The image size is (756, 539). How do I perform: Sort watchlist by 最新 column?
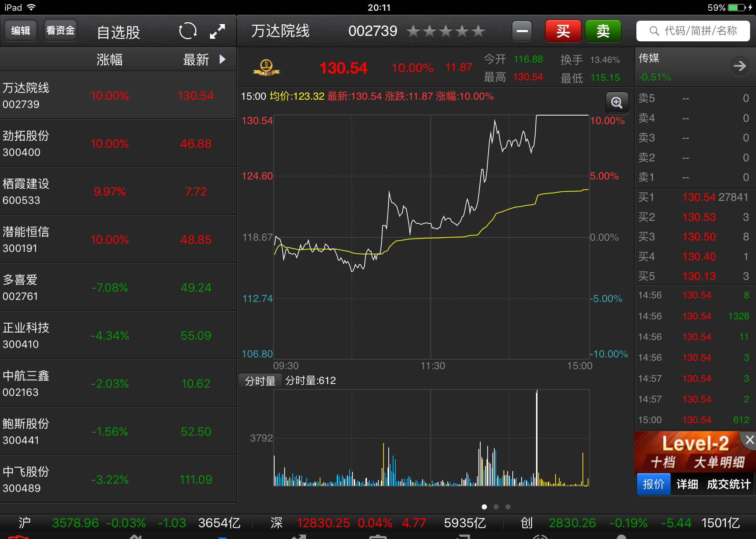tap(196, 59)
